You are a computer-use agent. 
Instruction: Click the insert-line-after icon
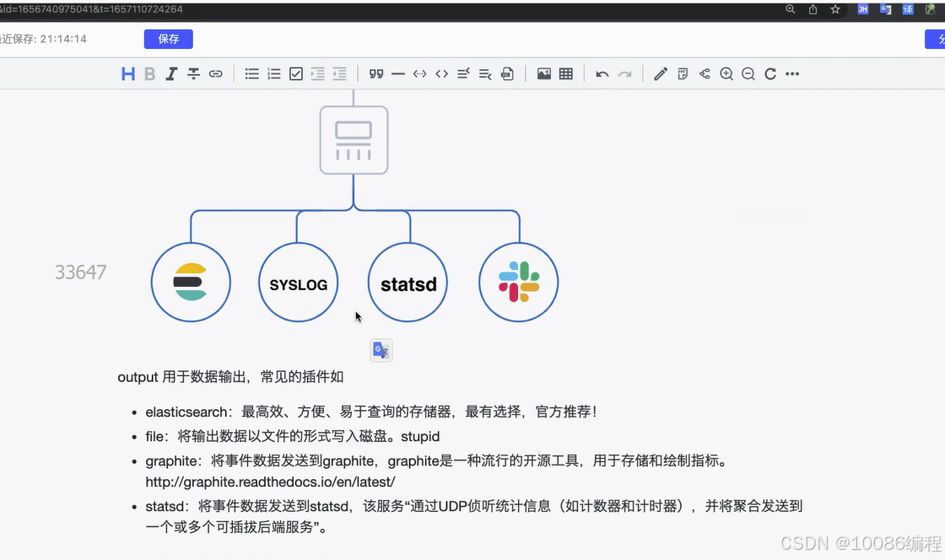(x=485, y=74)
